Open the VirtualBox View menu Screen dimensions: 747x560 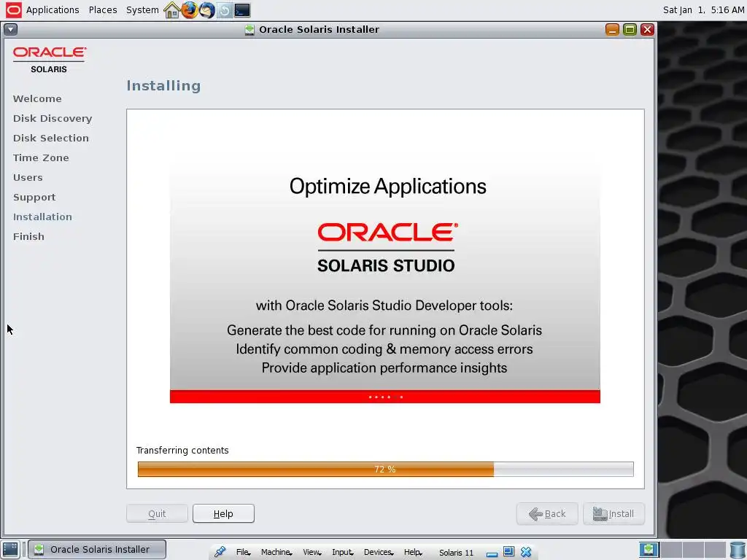312,553
